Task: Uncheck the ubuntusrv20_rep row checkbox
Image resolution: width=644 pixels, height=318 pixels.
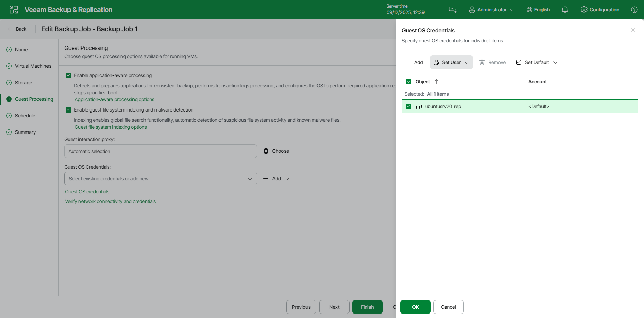Action: [x=409, y=106]
